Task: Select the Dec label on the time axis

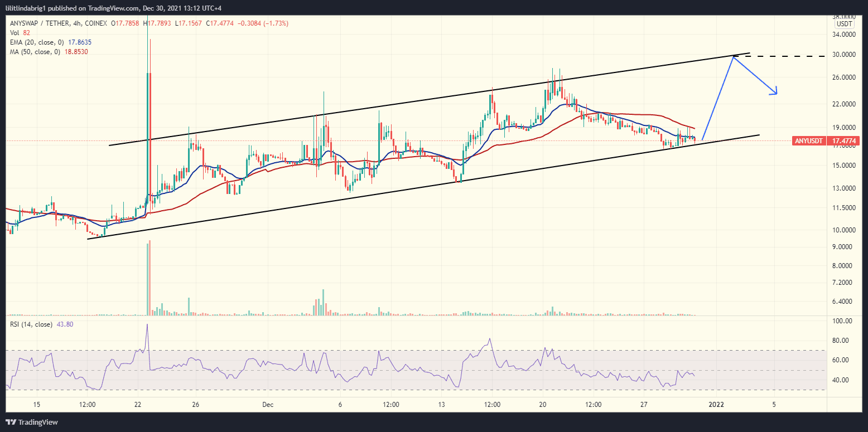Action: 267,405
